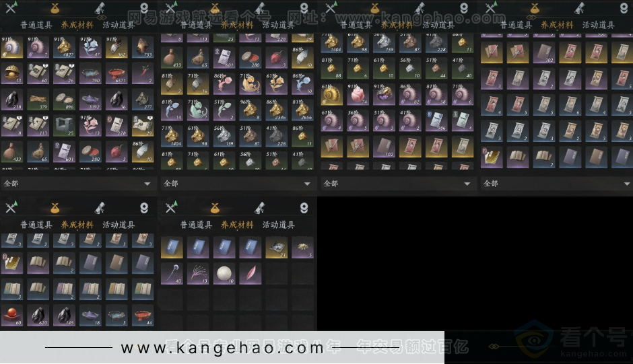Click the blue book on gold background
Image resolution: width=633 pixels, height=364 pixels.
click(172, 248)
